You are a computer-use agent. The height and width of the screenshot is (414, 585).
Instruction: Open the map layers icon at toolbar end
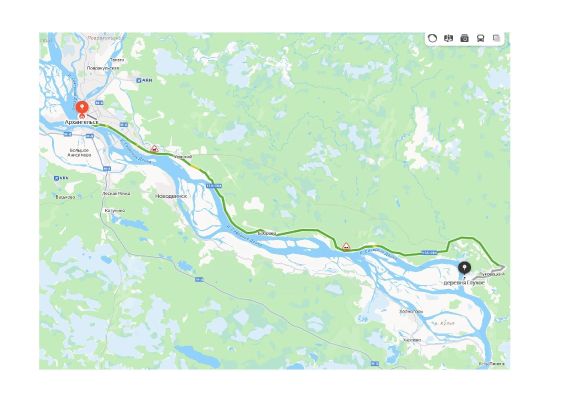[x=496, y=38]
